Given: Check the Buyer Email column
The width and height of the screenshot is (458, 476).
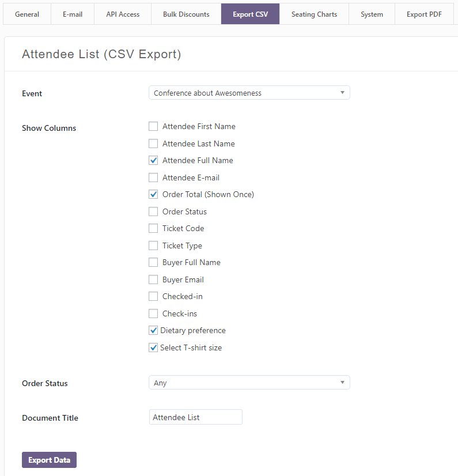Looking at the screenshot, I should click(x=153, y=279).
